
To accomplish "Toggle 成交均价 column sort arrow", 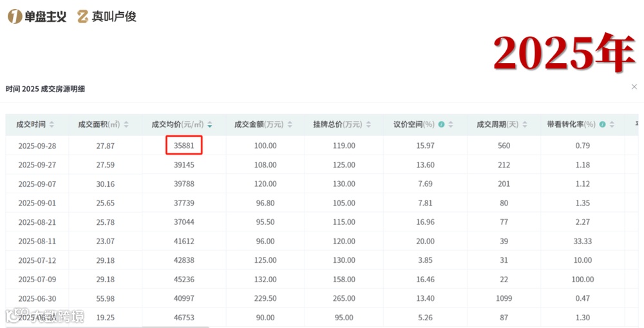I will [x=210, y=124].
